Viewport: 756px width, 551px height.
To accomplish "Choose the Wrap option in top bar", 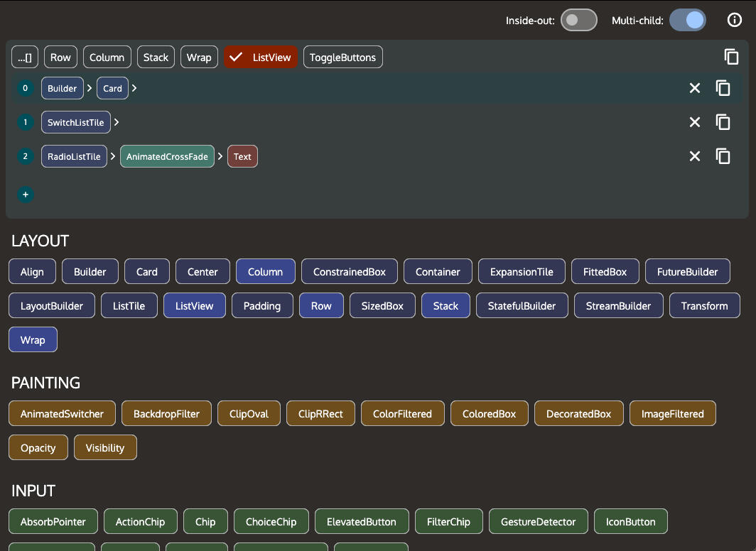I will click(199, 58).
